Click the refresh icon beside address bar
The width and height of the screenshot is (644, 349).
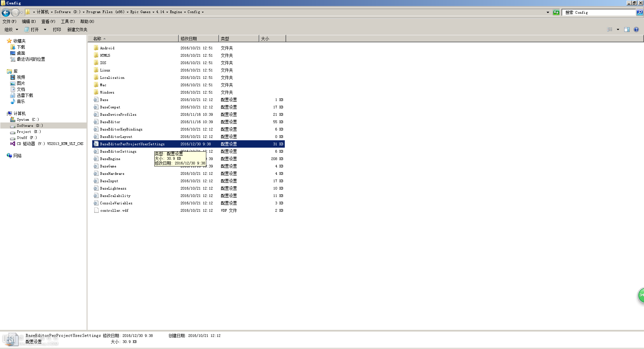coord(556,12)
